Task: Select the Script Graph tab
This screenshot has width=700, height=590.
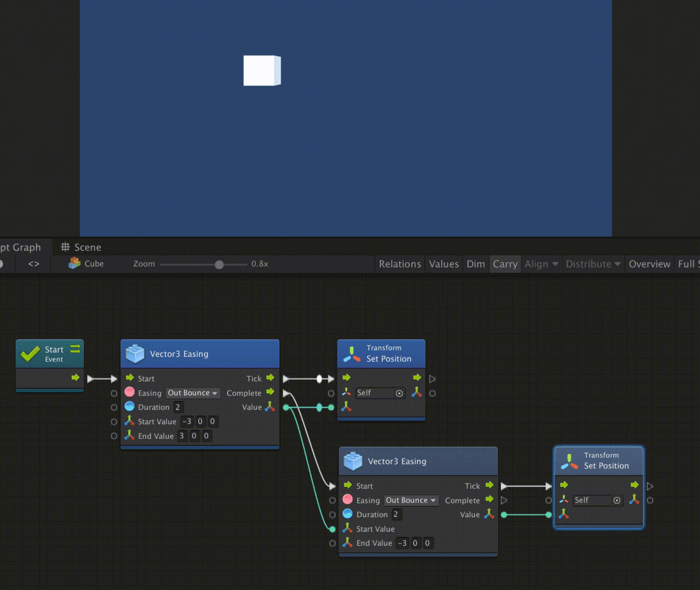Action: (20, 247)
